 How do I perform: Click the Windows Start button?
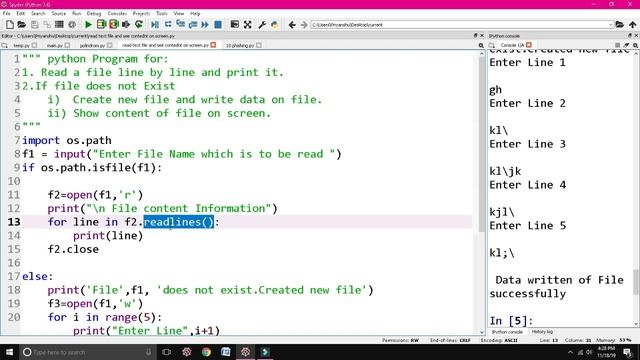pos(9,352)
